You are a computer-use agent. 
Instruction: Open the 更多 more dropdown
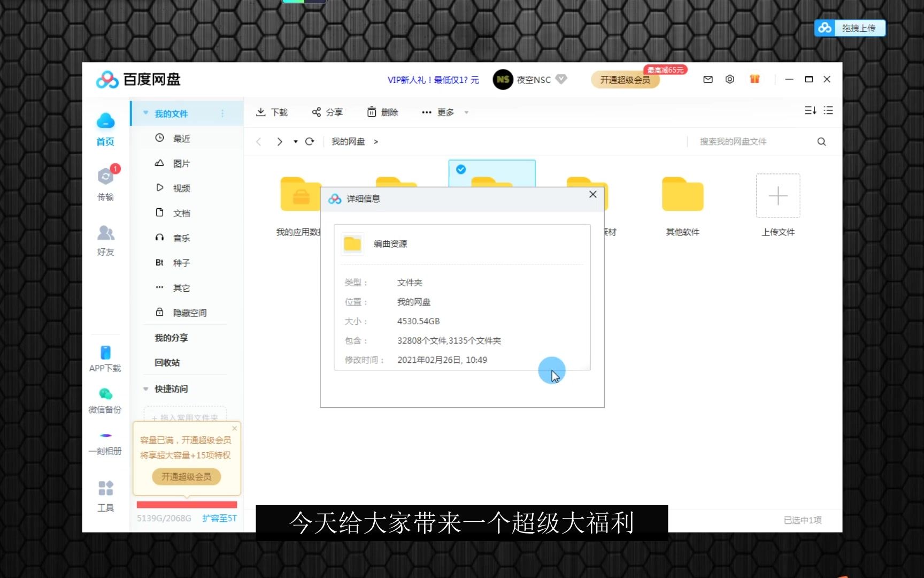coord(445,112)
